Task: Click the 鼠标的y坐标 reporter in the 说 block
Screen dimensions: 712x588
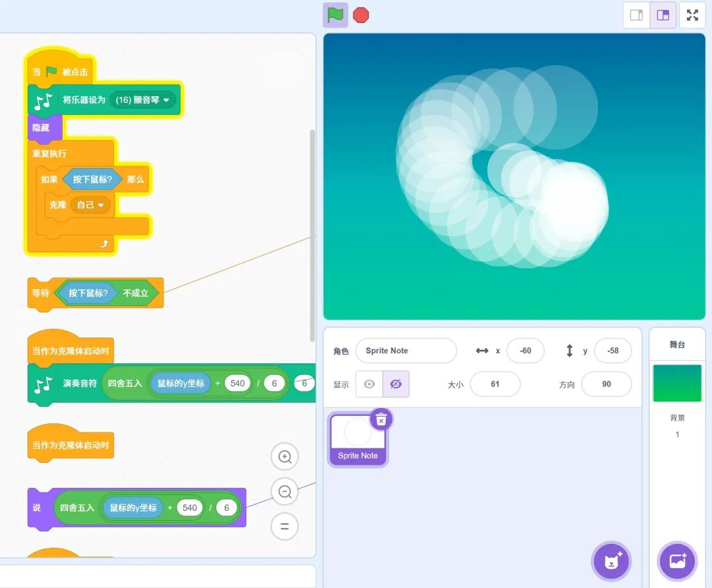Action: 133,508
